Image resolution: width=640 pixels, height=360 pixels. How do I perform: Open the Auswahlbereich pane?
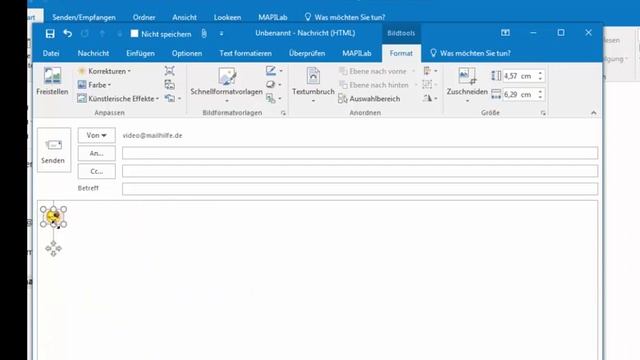pos(369,99)
